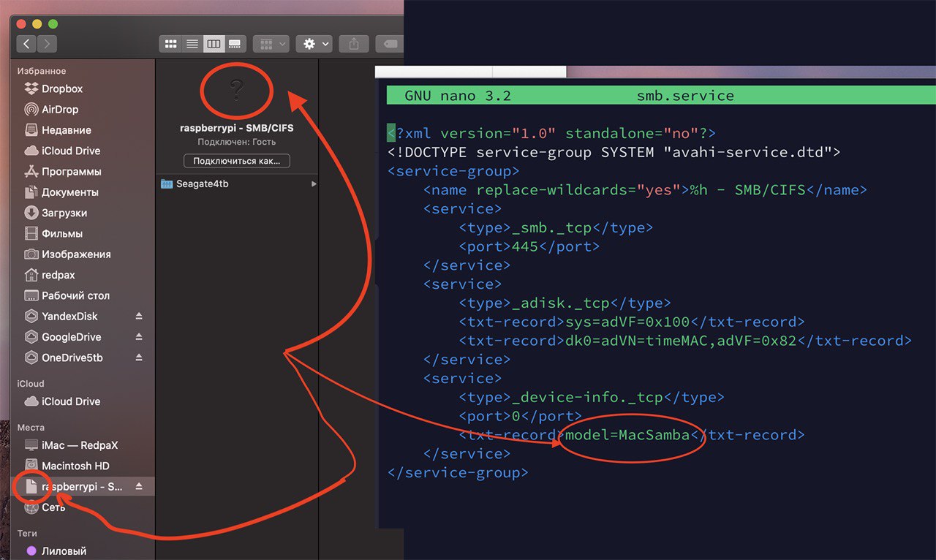Open Недавние in the sidebar
The image size is (936, 560).
66,130
